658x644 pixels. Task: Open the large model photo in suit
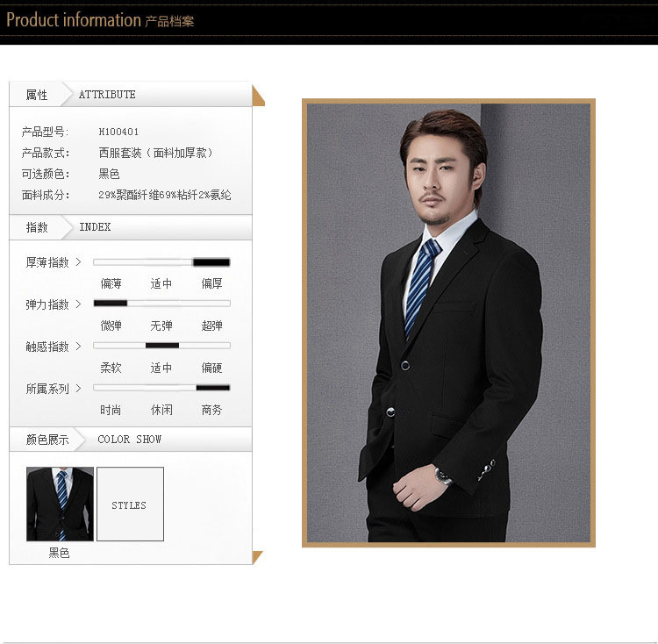(x=448, y=323)
